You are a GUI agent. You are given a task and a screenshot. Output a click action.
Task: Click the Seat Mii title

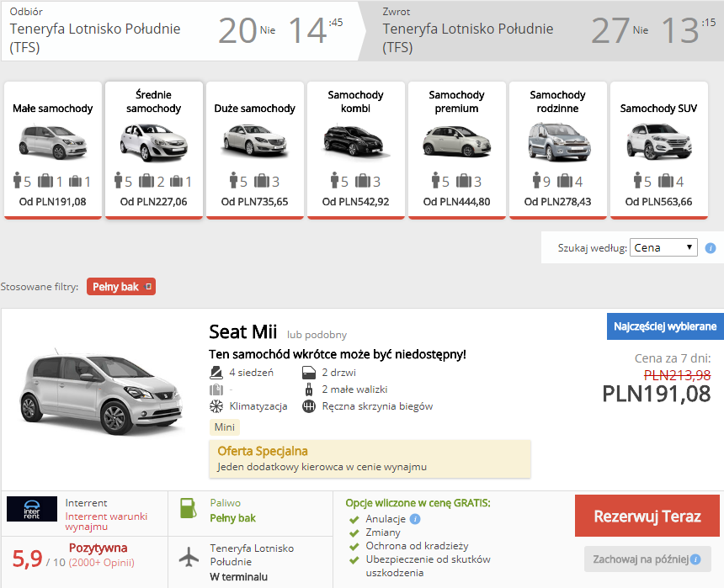(x=242, y=331)
